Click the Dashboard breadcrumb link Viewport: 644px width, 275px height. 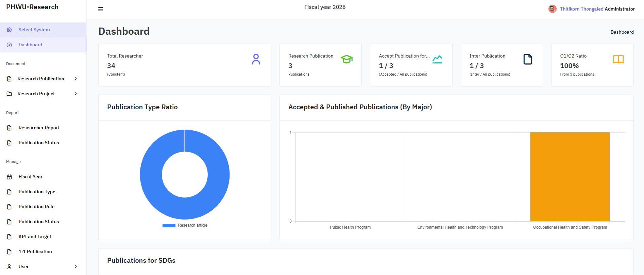point(622,32)
